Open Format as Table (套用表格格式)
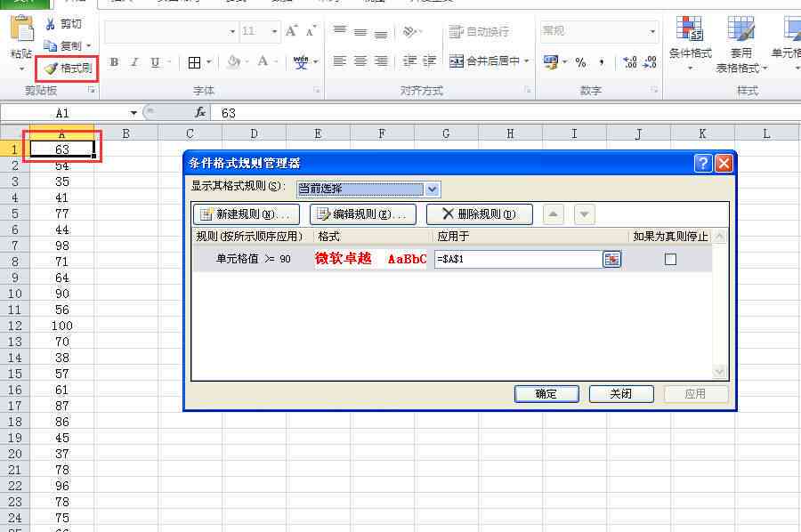 (x=741, y=44)
